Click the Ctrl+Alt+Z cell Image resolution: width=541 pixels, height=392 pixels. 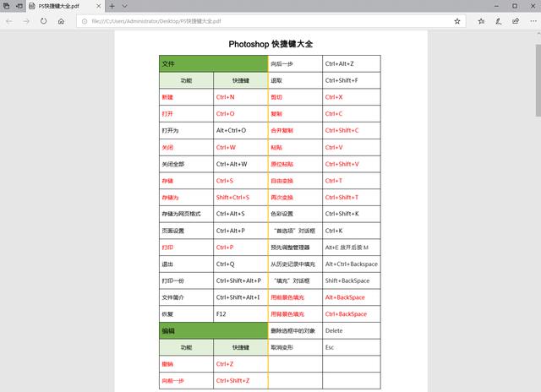352,63
